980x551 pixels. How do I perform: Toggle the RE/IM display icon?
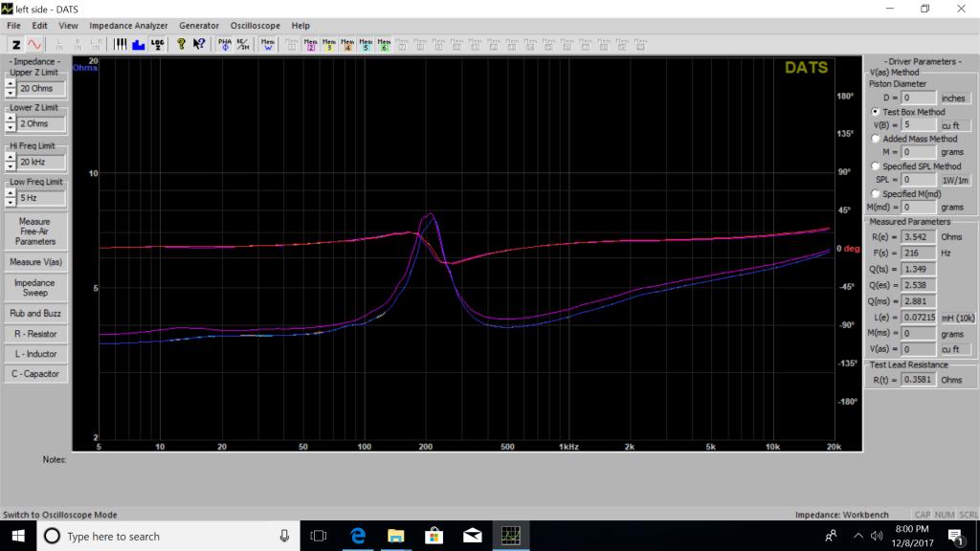pos(243,44)
